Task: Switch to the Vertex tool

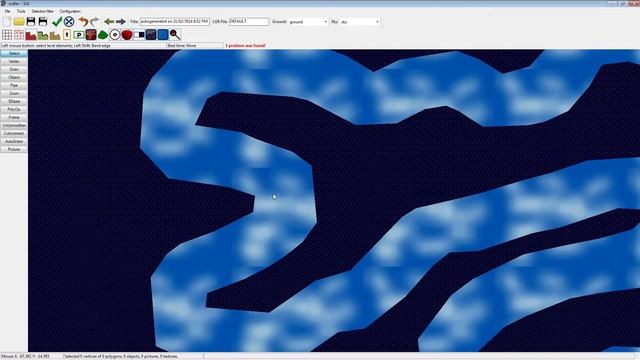Action: tap(14, 61)
